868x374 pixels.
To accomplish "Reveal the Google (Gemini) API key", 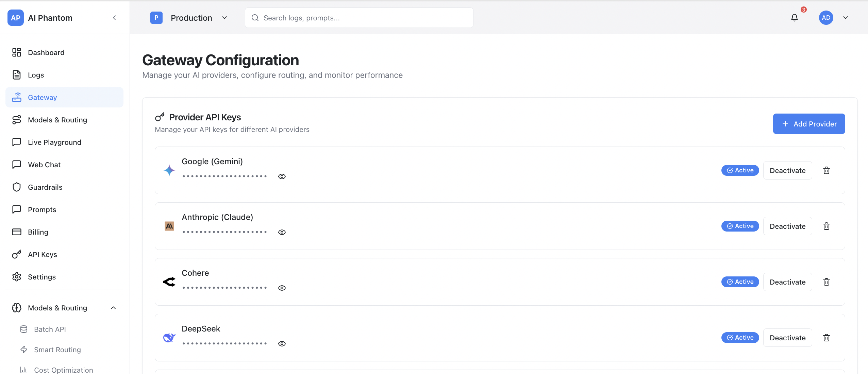I will coord(282,176).
